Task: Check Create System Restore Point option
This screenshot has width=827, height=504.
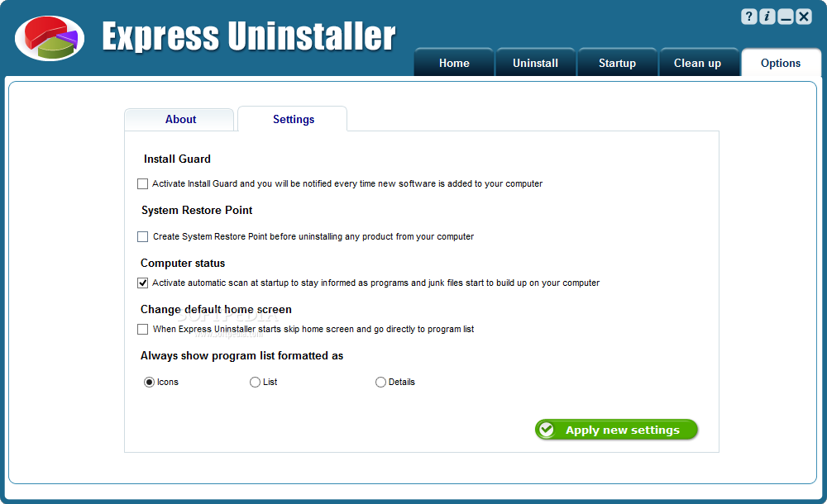Action: coord(142,236)
